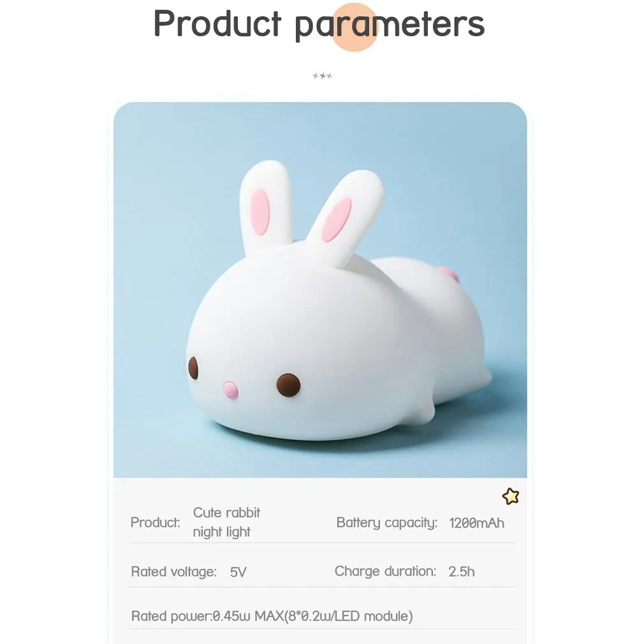Click the rabbit's left brown eye

click(193, 368)
